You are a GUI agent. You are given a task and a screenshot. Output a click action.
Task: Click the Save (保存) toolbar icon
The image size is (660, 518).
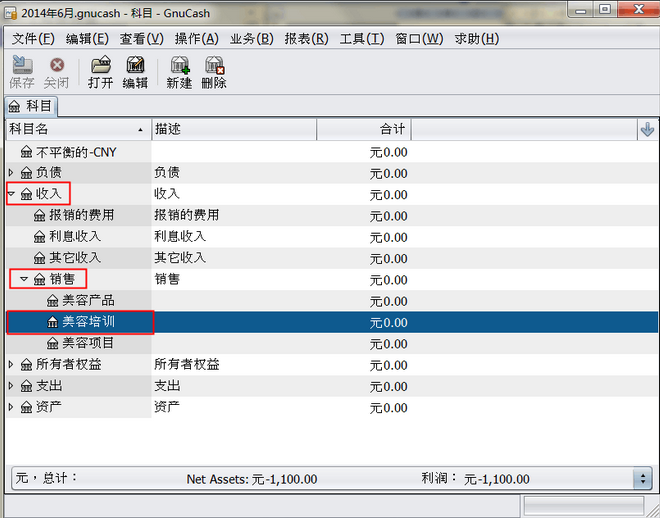[x=22, y=65]
